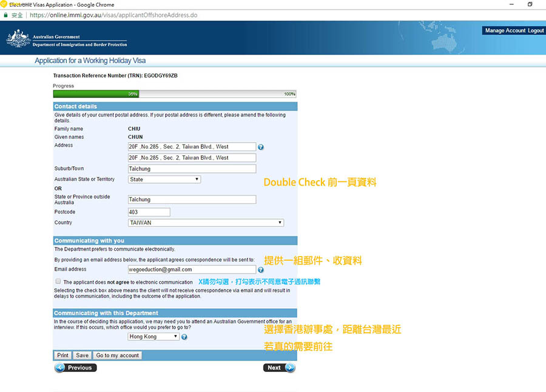Click the help icon beside Hong Kong dropdown

coord(184,337)
